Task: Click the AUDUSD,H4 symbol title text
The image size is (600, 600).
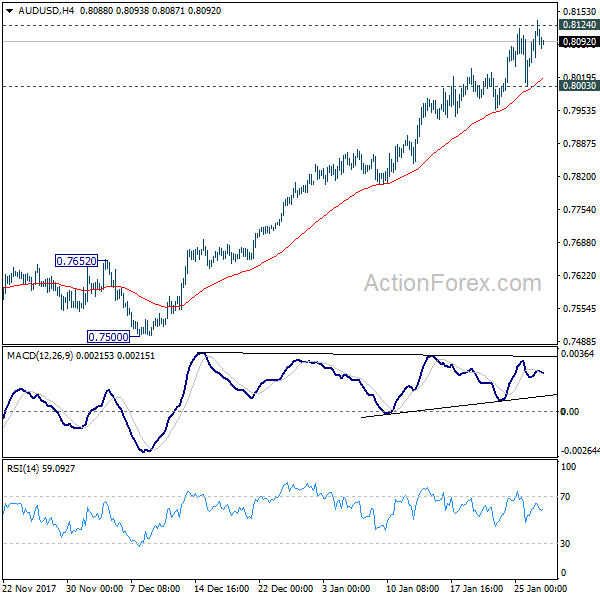Action: (46, 11)
